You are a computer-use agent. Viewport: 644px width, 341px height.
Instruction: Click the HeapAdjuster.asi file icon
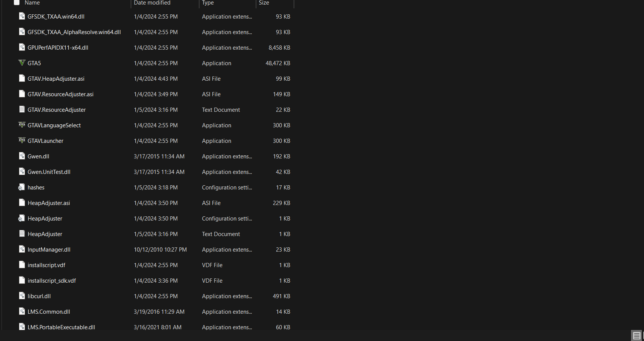click(x=22, y=203)
